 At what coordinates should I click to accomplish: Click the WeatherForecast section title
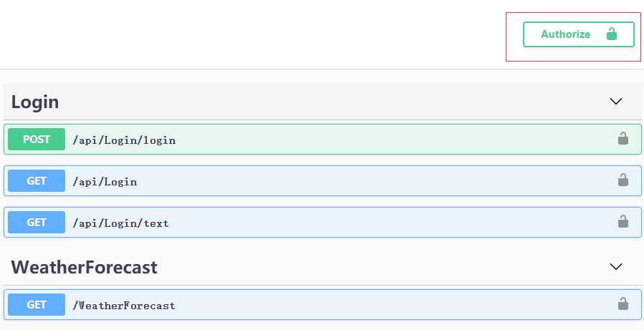pyautogui.click(x=84, y=267)
